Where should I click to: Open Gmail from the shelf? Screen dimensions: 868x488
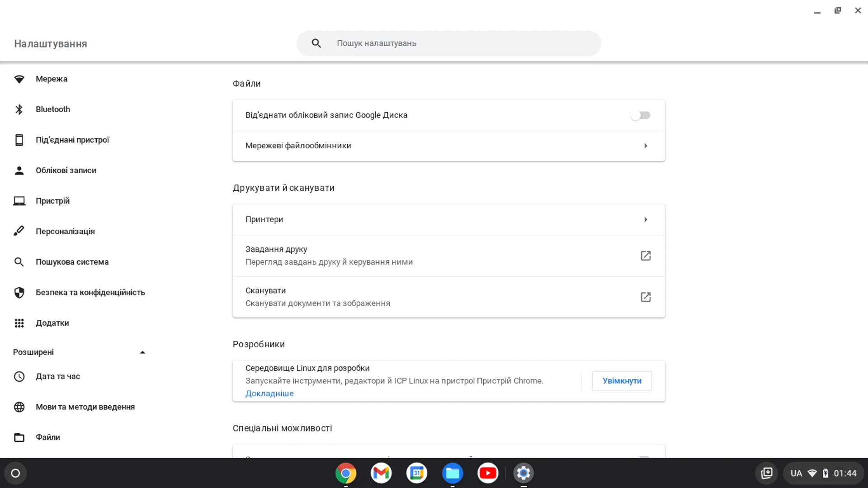(x=381, y=473)
